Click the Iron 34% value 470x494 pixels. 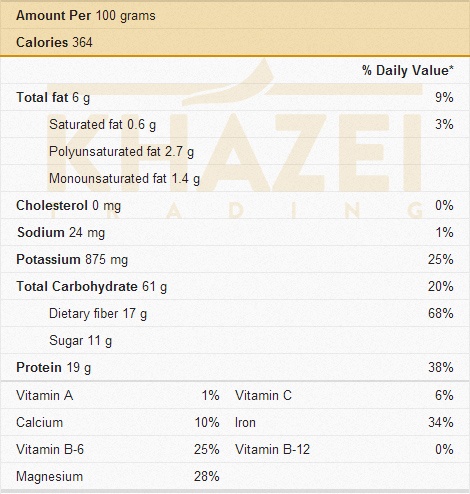click(441, 422)
